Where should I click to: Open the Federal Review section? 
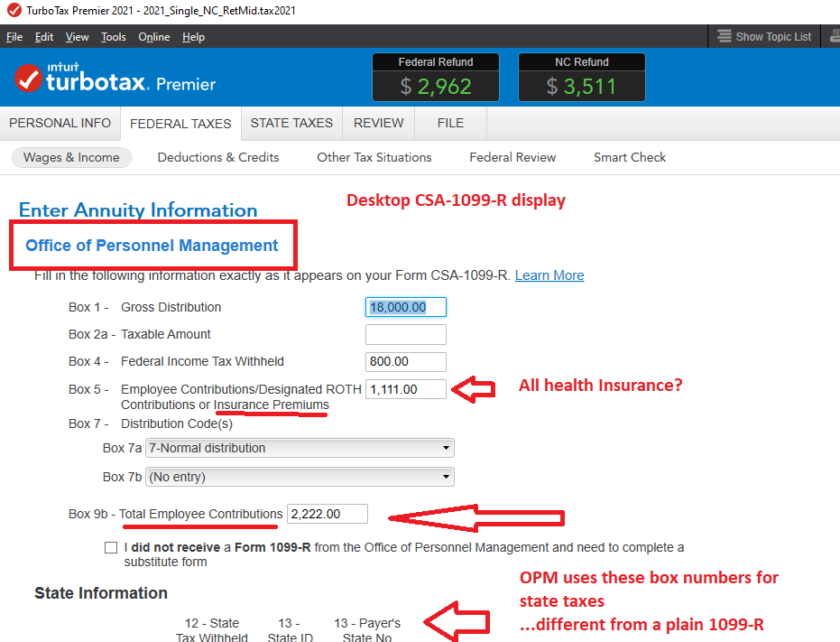point(512,158)
